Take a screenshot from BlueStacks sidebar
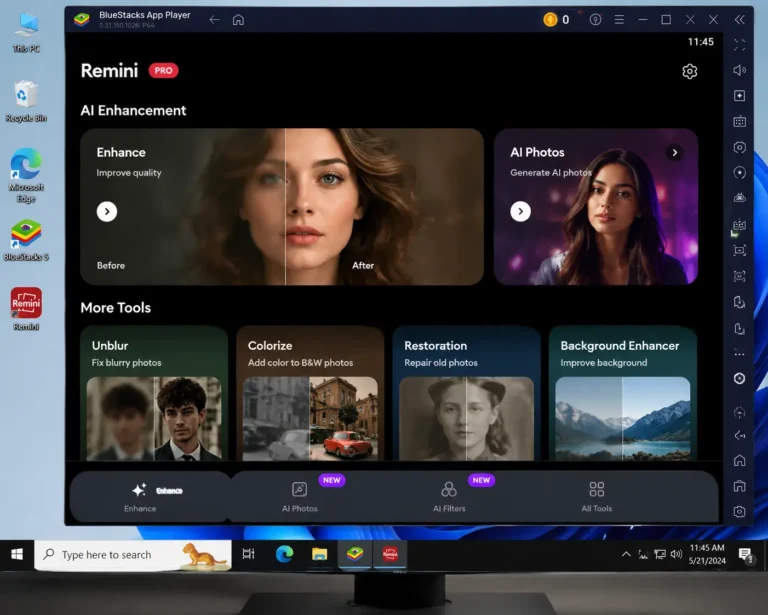Viewport: 768px width, 615px height. 740,251
